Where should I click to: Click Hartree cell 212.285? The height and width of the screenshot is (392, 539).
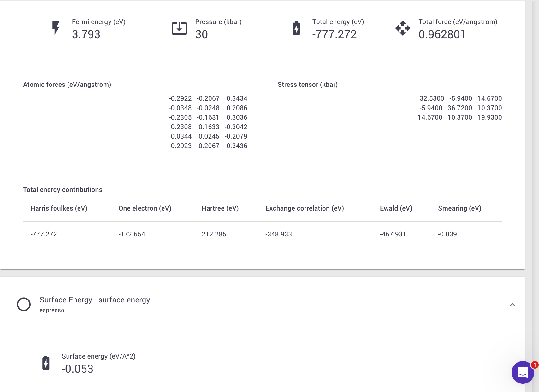(214, 234)
